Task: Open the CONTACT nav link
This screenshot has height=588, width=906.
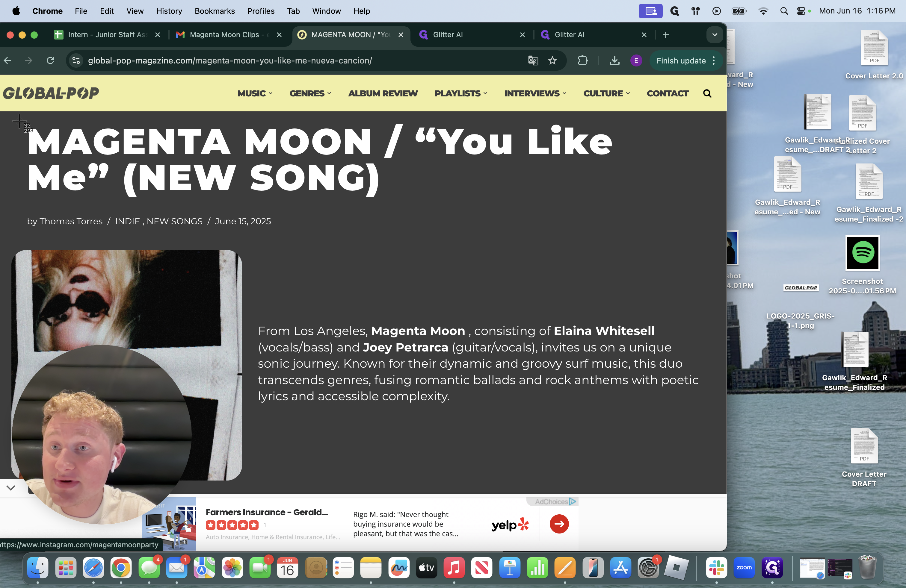Action: [x=667, y=93]
